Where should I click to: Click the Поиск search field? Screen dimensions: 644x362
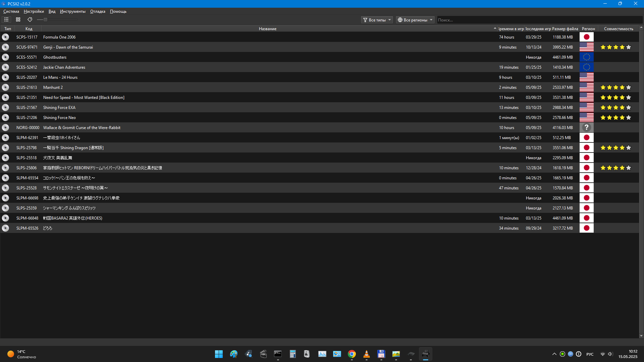pyautogui.click(x=537, y=20)
